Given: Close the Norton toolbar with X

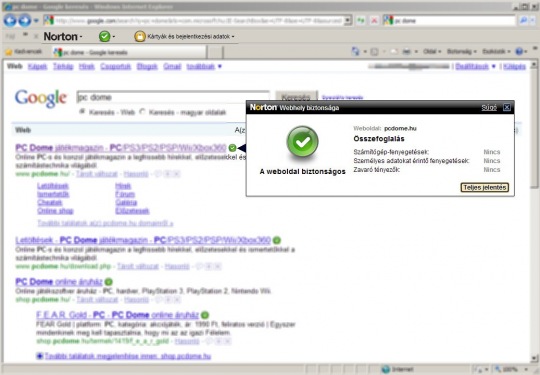Looking at the screenshot, I should pyautogui.click(x=36, y=36).
